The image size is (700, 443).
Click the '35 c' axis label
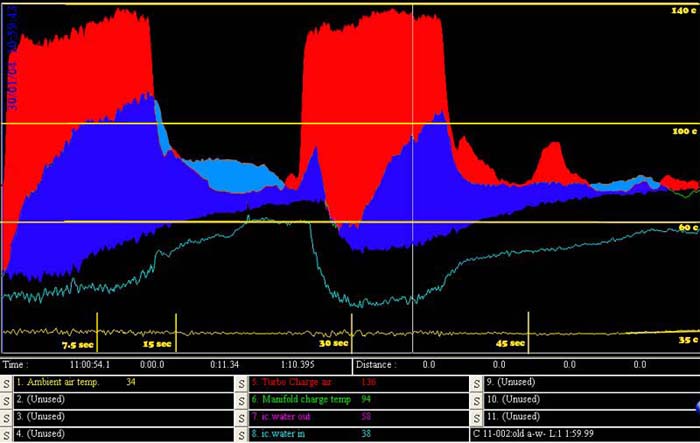(x=688, y=340)
